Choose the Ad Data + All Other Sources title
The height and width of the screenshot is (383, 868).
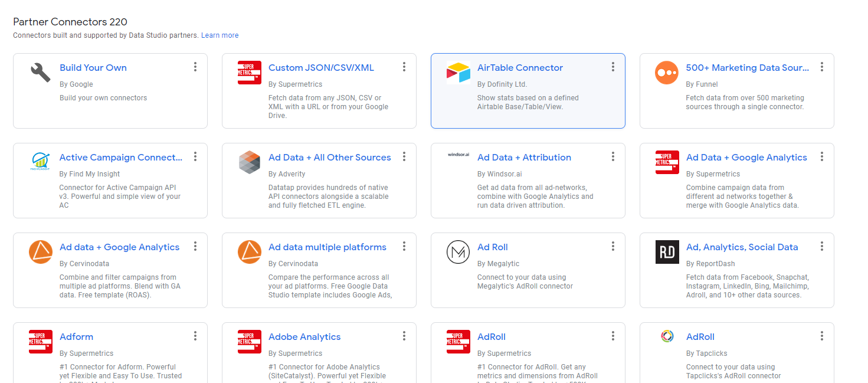330,158
